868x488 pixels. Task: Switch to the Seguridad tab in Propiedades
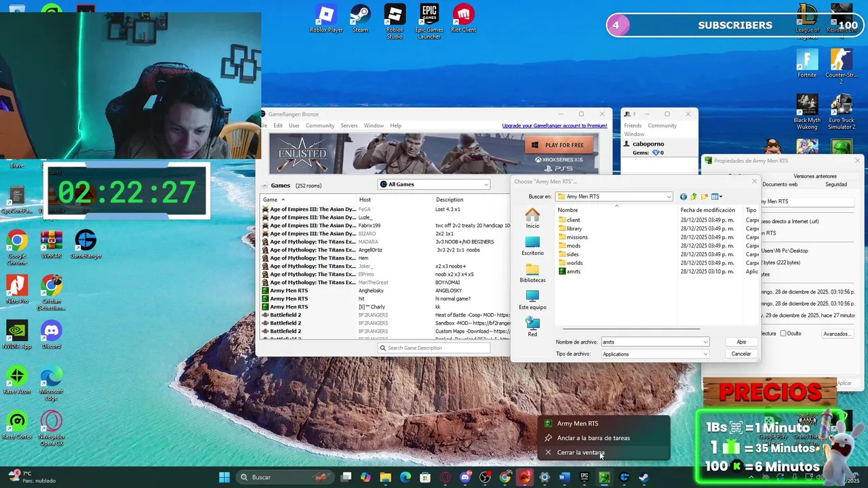coord(835,184)
